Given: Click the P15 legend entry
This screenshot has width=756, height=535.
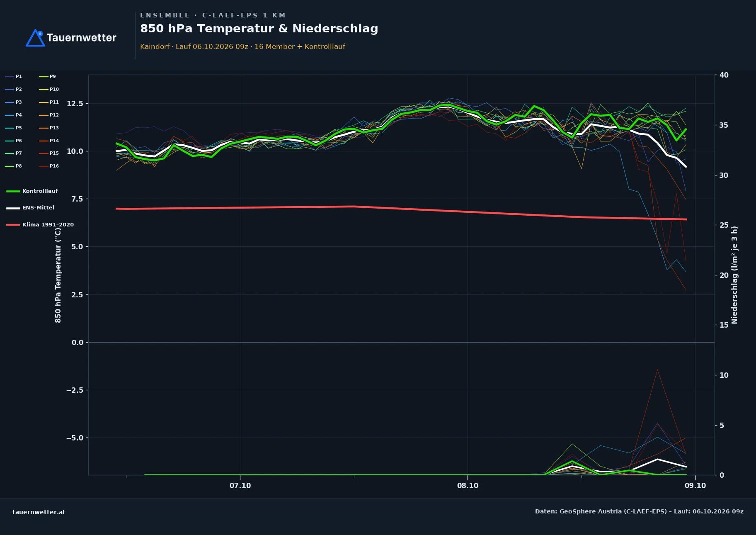Looking at the screenshot, I should (x=49, y=153).
